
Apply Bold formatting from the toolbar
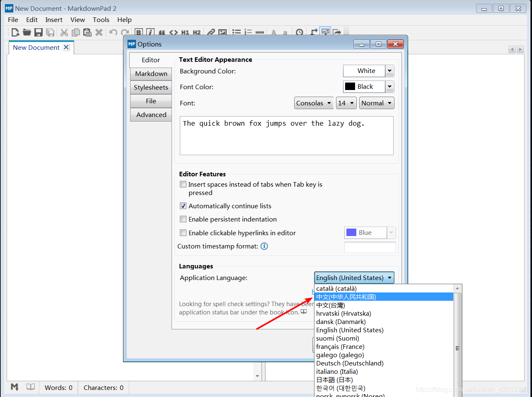coord(139,32)
